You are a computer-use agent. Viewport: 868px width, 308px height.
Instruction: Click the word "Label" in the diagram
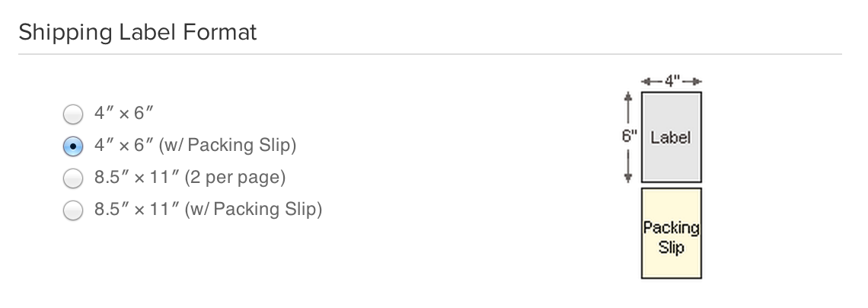671,138
